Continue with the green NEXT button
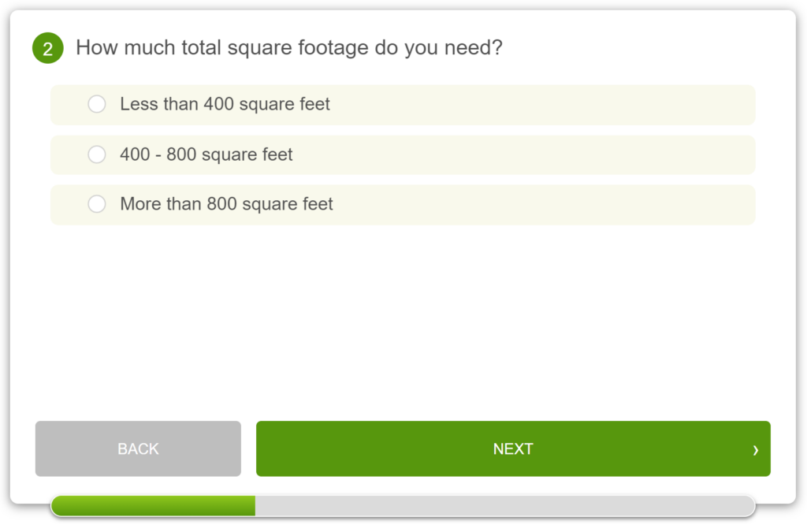The height and width of the screenshot is (532, 807). point(513,448)
